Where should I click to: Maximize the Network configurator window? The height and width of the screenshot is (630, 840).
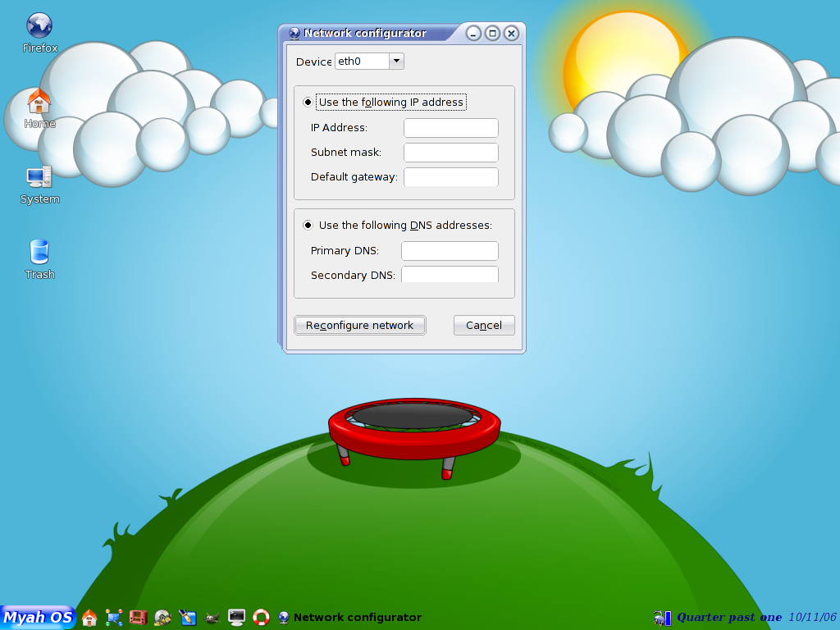pos(492,34)
